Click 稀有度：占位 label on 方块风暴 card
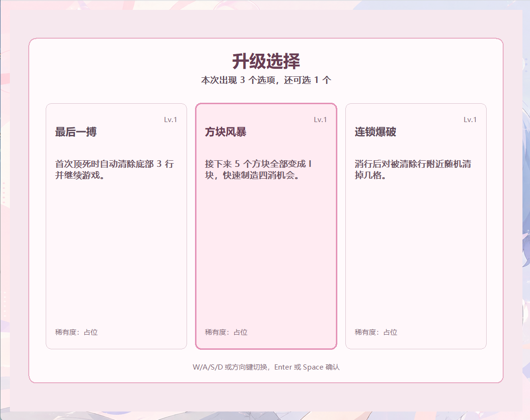The width and height of the screenshot is (530, 420). pos(226,332)
